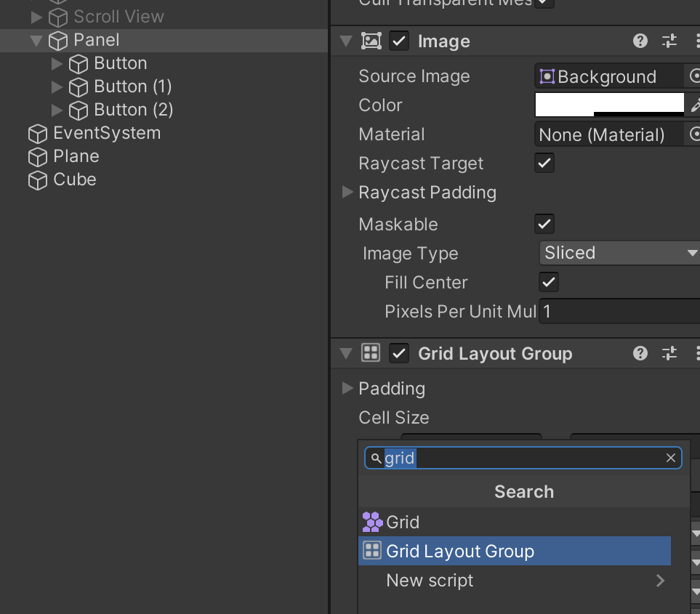700x614 pixels.
Task: Select the EventSystem object in hierarchy
Action: click(x=106, y=133)
